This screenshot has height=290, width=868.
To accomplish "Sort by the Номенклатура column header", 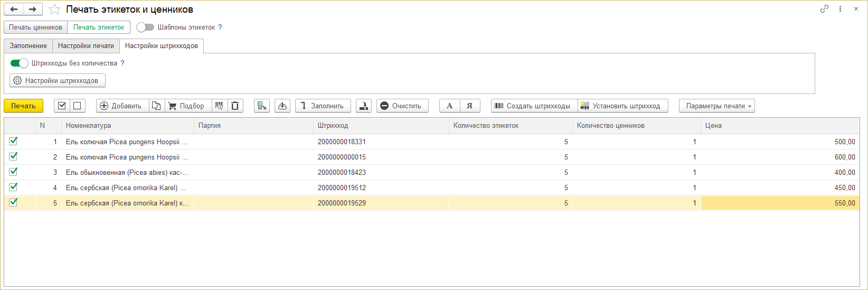I will pos(128,126).
